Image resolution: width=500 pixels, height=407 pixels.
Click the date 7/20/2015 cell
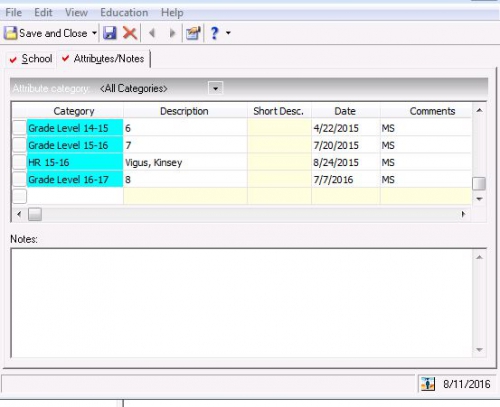[x=346, y=145]
